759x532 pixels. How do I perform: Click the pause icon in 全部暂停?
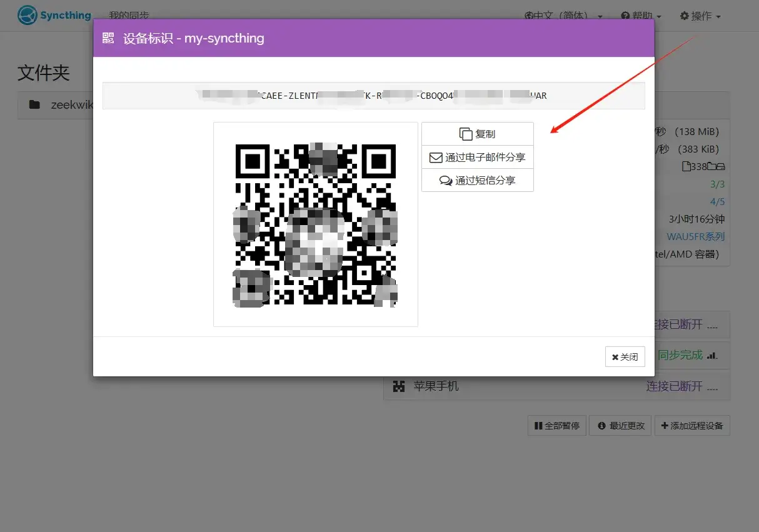pyautogui.click(x=538, y=426)
